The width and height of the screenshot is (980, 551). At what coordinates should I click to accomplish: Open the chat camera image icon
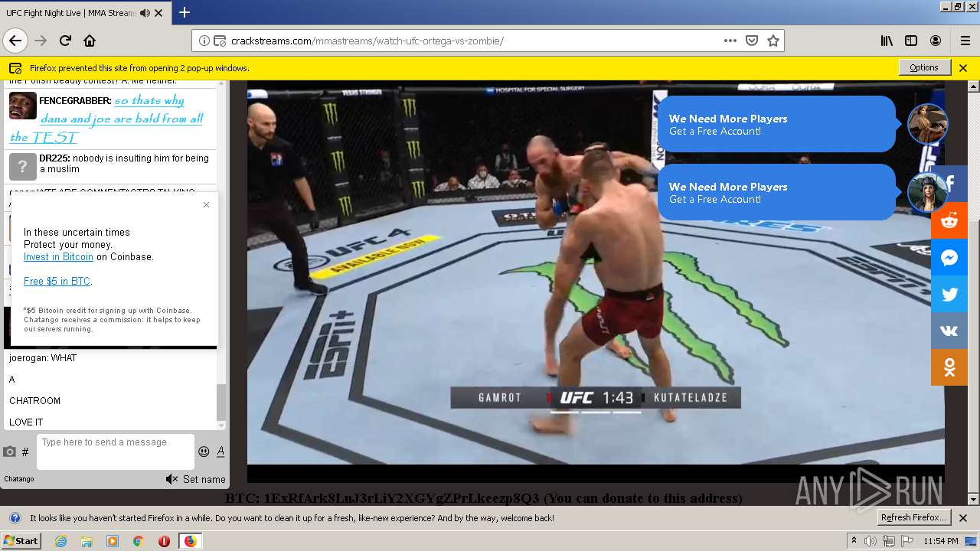click(9, 452)
